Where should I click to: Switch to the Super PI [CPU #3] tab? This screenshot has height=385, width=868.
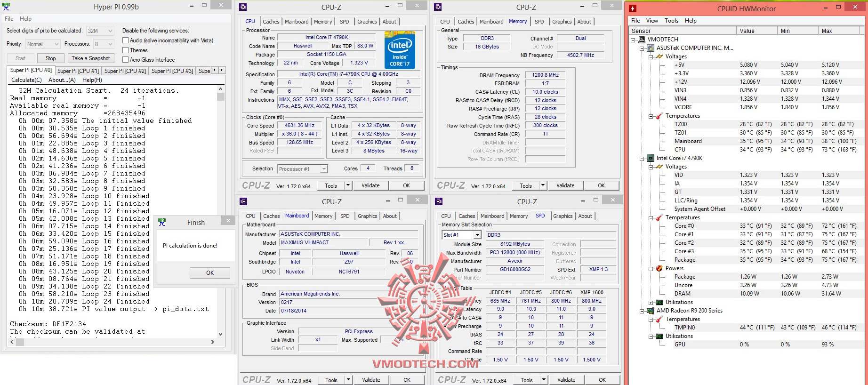click(172, 71)
